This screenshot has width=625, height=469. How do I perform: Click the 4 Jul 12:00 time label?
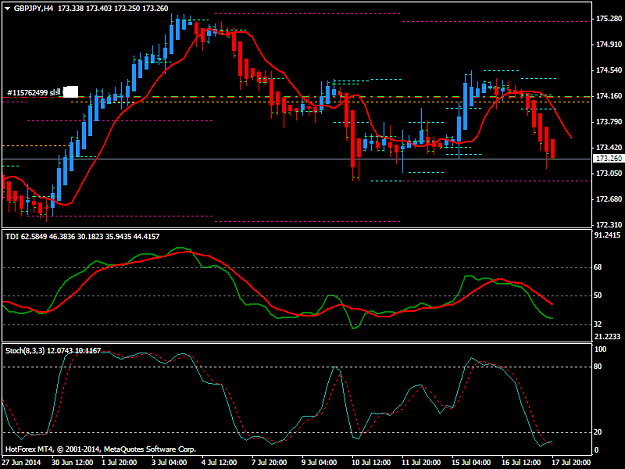coord(219,463)
